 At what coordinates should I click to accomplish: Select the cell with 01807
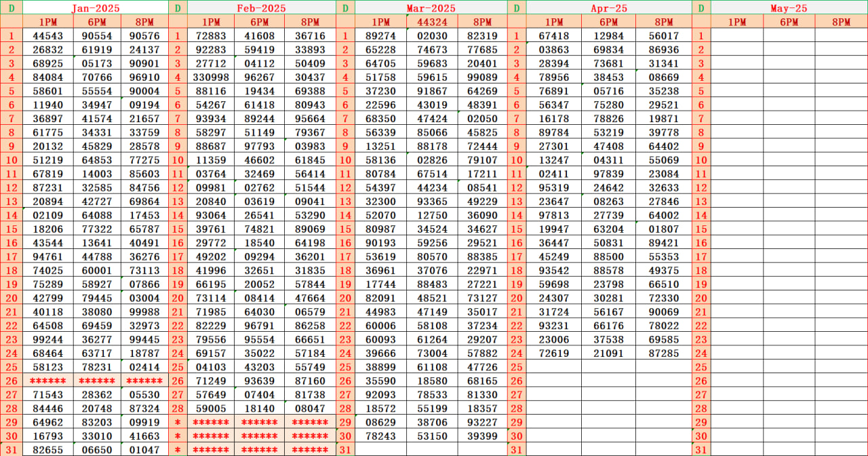click(664, 229)
